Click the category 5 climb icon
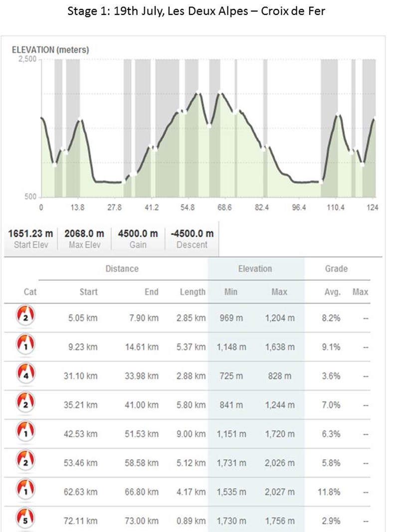This screenshot has width=399, height=532. point(25,518)
